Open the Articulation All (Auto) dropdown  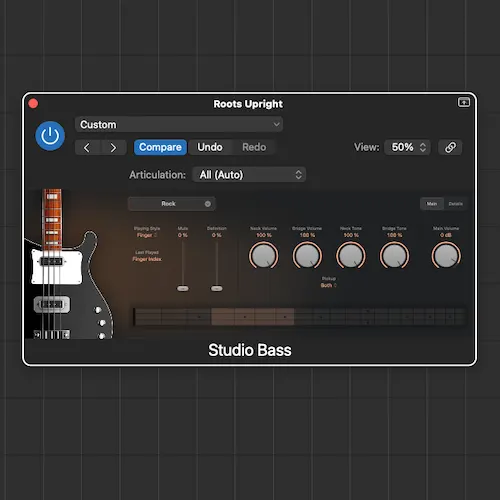[x=249, y=175]
